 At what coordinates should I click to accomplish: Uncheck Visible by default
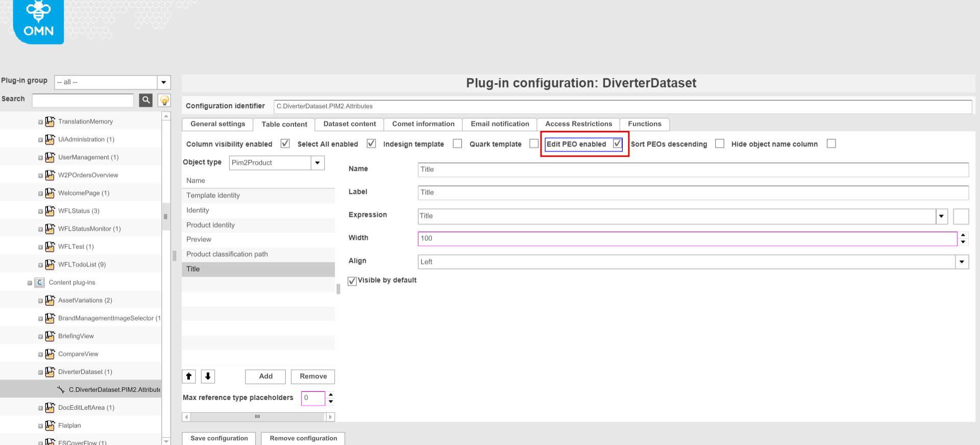(352, 281)
